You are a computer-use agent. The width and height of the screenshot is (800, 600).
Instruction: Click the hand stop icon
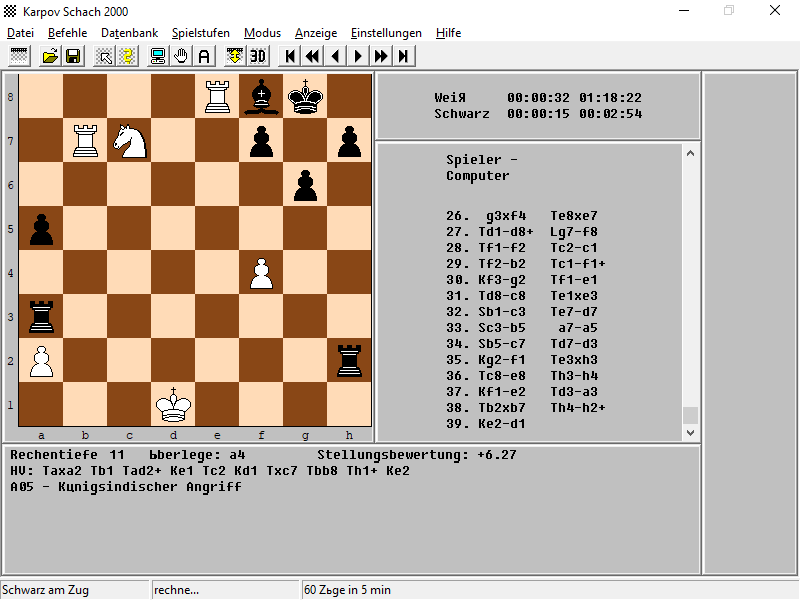coord(181,56)
